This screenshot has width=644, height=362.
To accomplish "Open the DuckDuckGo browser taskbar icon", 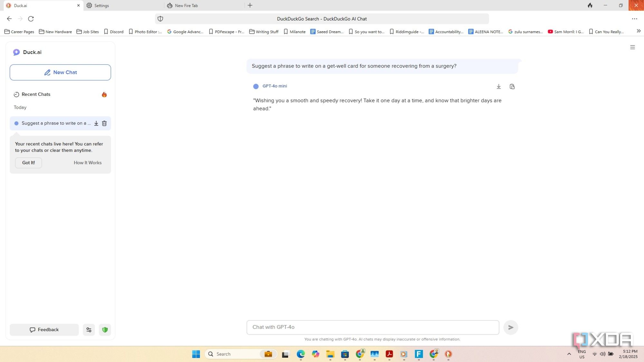I will [448, 354].
